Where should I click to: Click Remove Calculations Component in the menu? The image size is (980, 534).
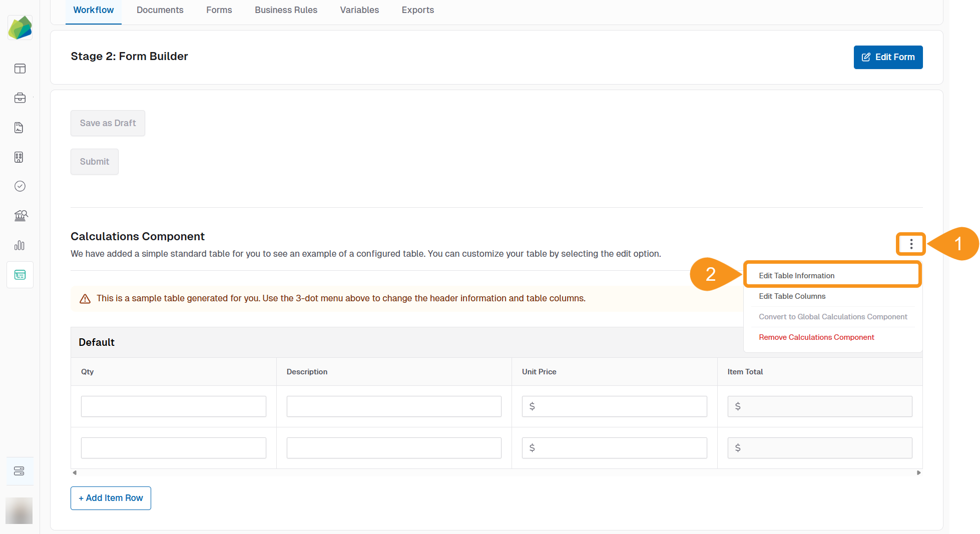tap(816, 337)
